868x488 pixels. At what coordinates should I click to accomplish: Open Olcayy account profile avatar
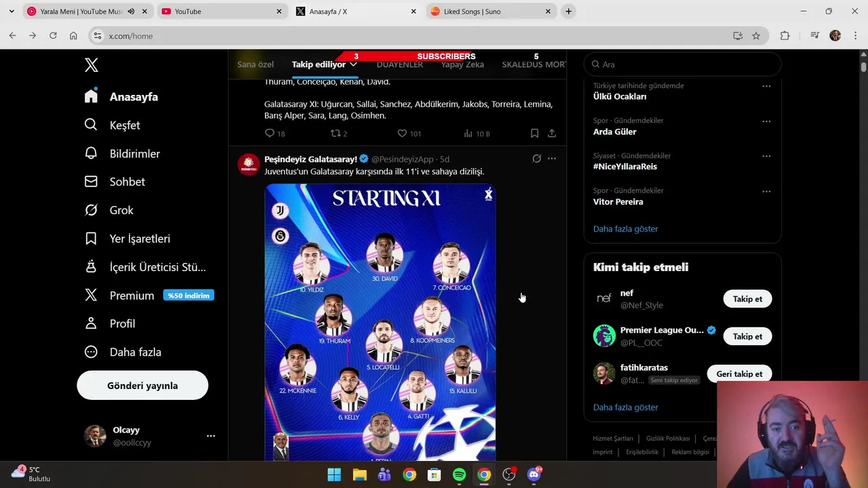[x=95, y=436]
